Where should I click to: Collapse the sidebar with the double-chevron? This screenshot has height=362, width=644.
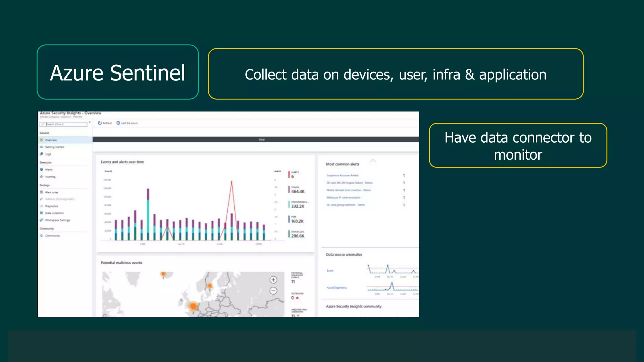coord(90,123)
